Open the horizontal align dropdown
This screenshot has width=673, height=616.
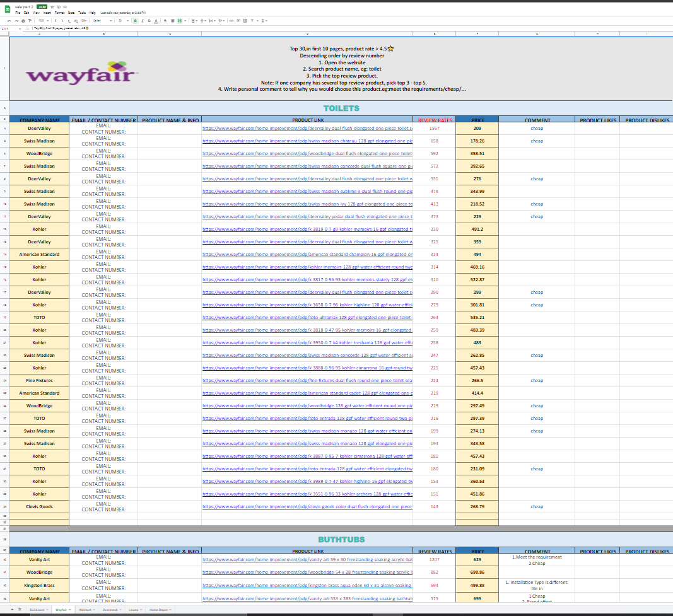[194, 21]
